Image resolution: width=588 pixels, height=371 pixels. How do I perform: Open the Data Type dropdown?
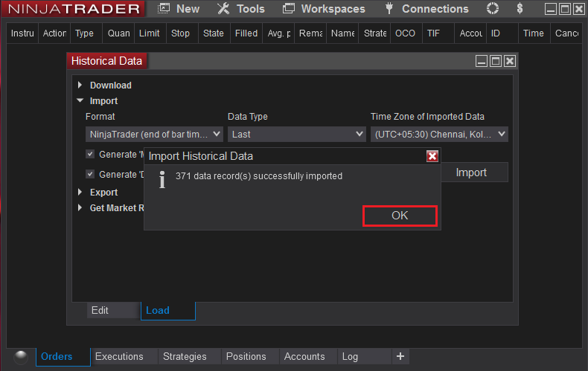tap(297, 134)
